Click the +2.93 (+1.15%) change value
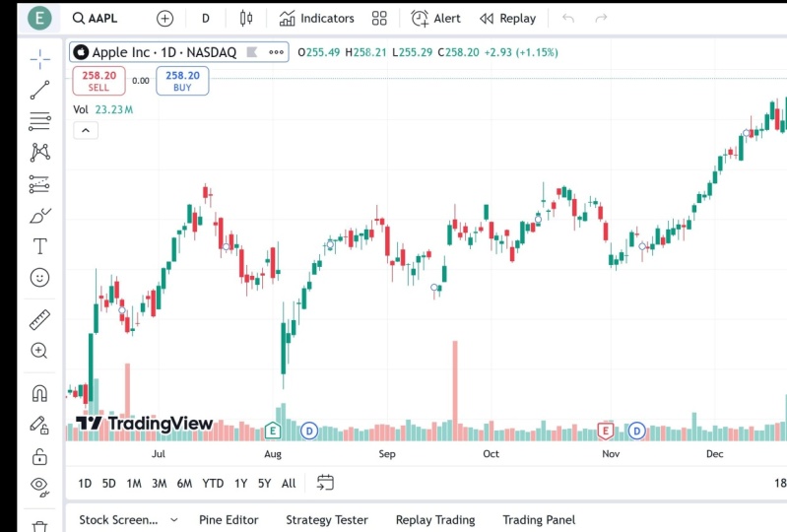Image resolution: width=787 pixels, height=532 pixels. coord(521,52)
